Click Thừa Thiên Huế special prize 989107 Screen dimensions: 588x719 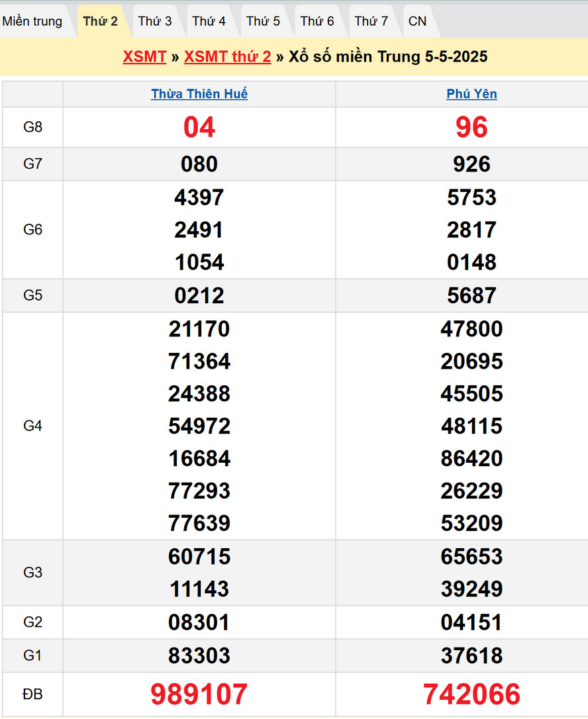point(199,694)
